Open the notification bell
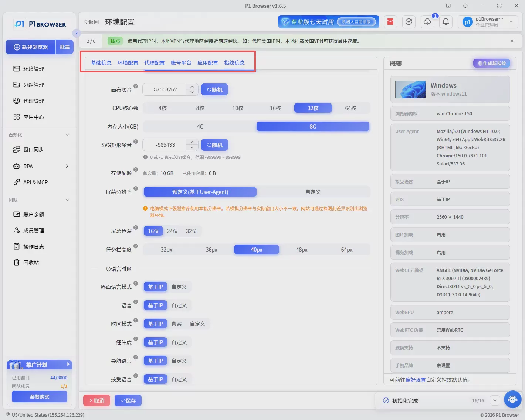The image size is (525, 420). (446, 22)
